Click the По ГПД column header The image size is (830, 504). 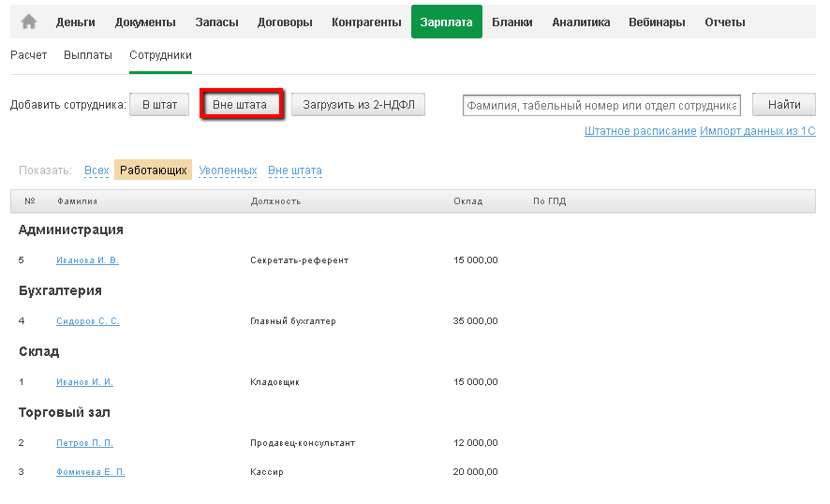[x=550, y=201]
